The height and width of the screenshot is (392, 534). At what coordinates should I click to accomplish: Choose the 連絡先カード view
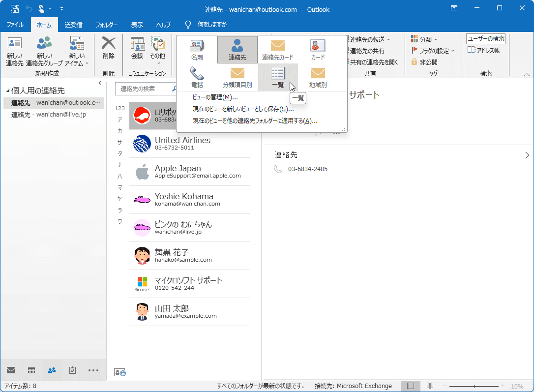pyautogui.click(x=277, y=50)
